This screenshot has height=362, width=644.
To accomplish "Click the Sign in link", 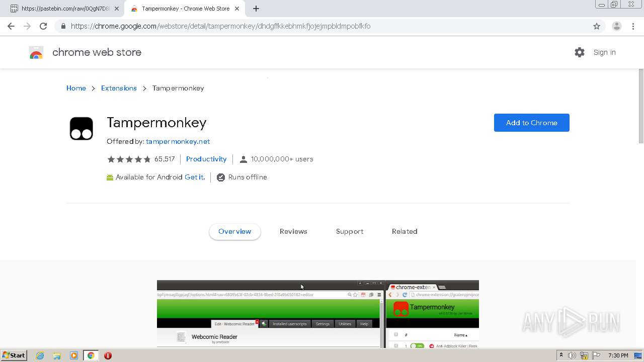I will (604, 52).
